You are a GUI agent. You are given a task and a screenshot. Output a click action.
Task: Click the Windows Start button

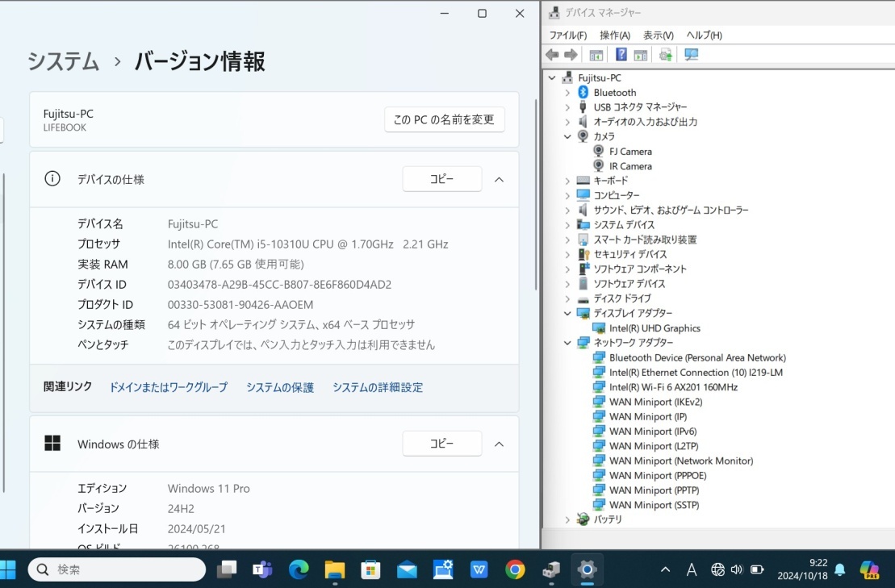point(7,569)
